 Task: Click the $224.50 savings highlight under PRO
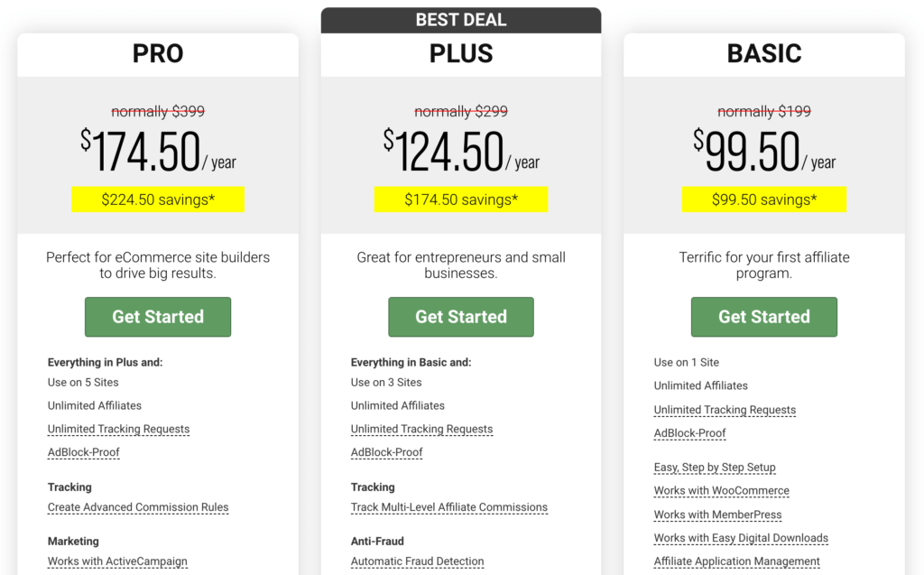pyautogui.click(x=158, y=199)
